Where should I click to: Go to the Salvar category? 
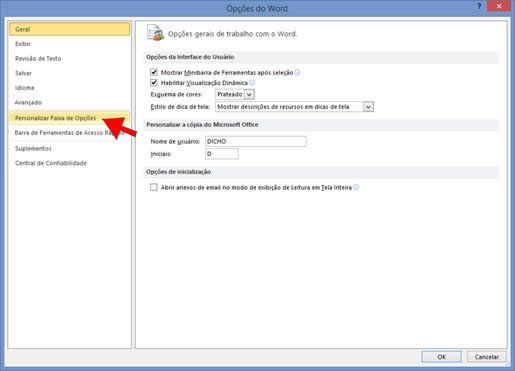[x=70, y=73]
